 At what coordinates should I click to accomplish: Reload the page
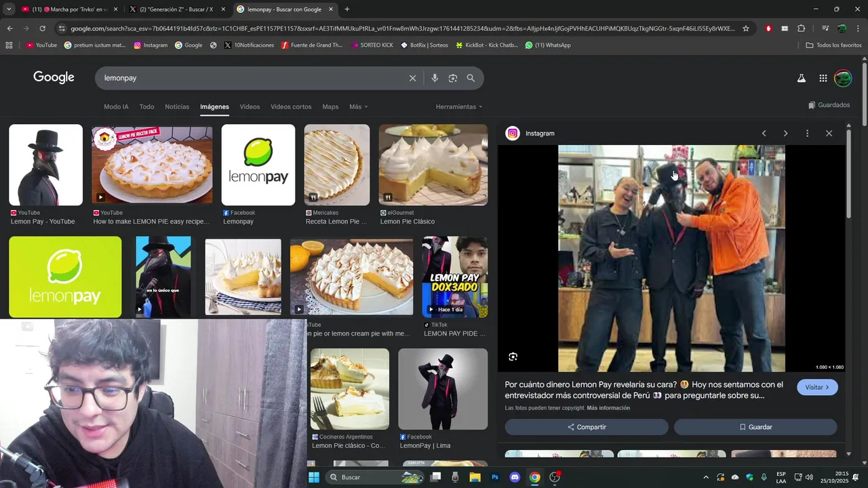(42, 28)
